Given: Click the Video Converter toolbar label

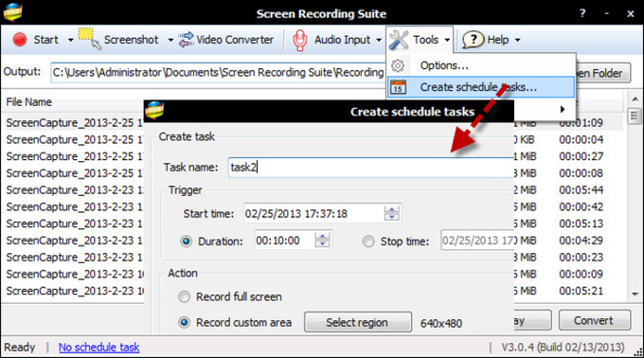Looking at the screenshot, I should coord(235,40).
